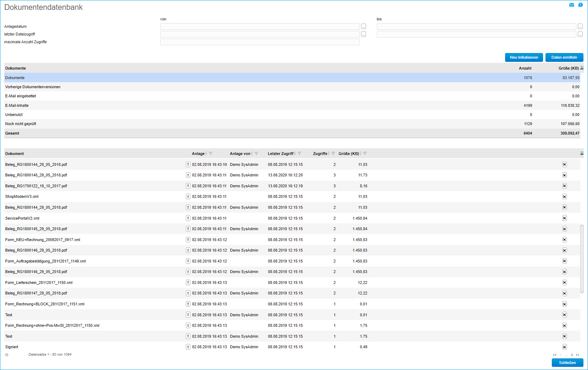Click info icon for Beleg_RG1800148_29_05_2018.pdf row
The height and width of the screenshot is (370, 588).
[x=188, y=175]
